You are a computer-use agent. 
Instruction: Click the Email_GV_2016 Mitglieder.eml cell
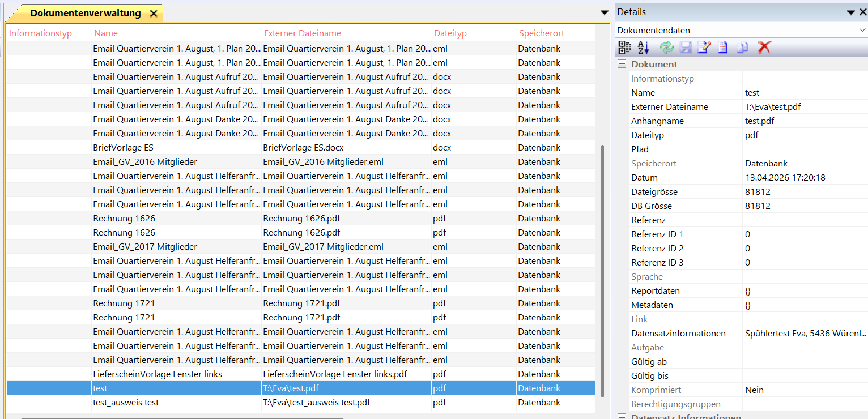click(346, 162)
